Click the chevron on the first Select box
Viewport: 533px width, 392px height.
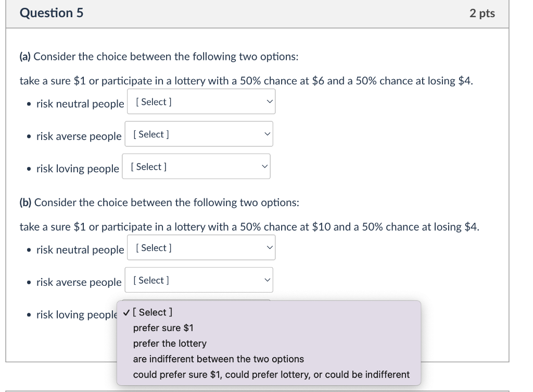coord(269,101)
